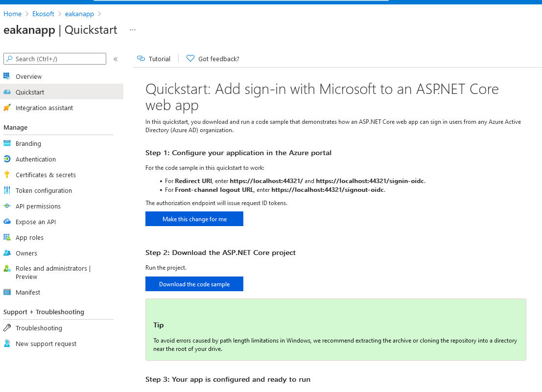The width and height of the screenshot is (542, 392).
Task: Click the Branding icon in sidebar
Action: pyautogui.click(x=7, y=143)
